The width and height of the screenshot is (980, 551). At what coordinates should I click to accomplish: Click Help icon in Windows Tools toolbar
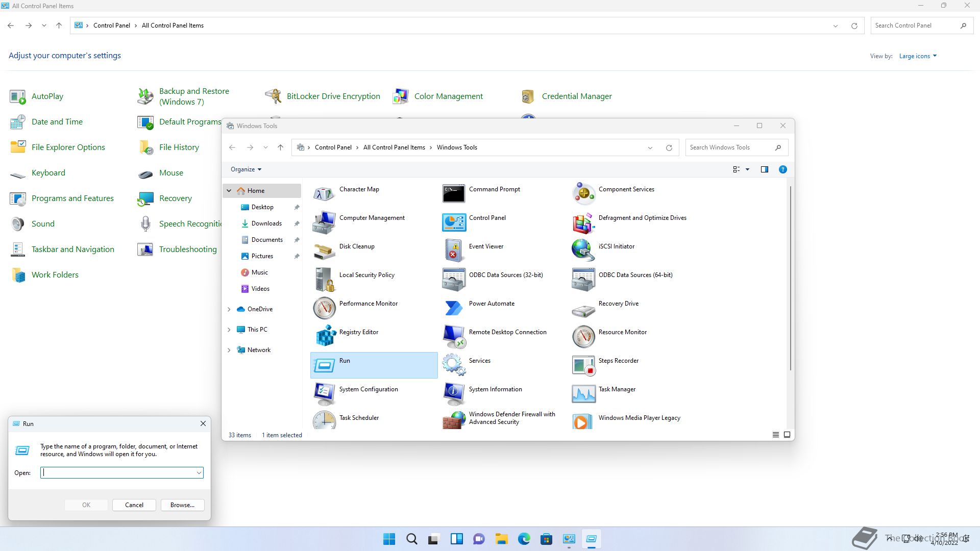point(782,169)
